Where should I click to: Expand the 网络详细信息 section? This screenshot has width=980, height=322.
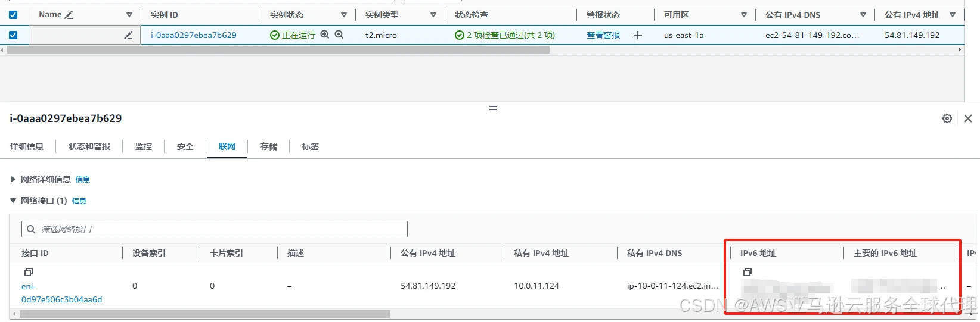click(13, 179)
